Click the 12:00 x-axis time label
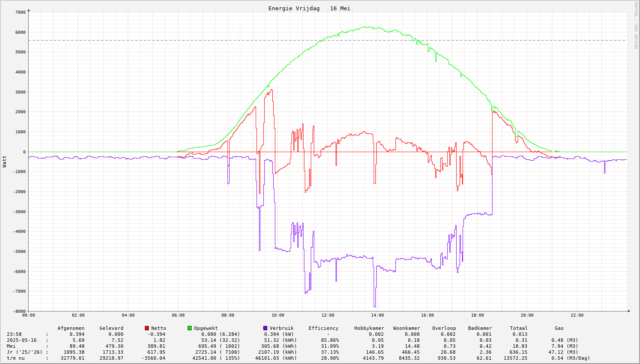The width and height of the screenshot is (640, 364). pyautogui.click(x=328, y=315)
